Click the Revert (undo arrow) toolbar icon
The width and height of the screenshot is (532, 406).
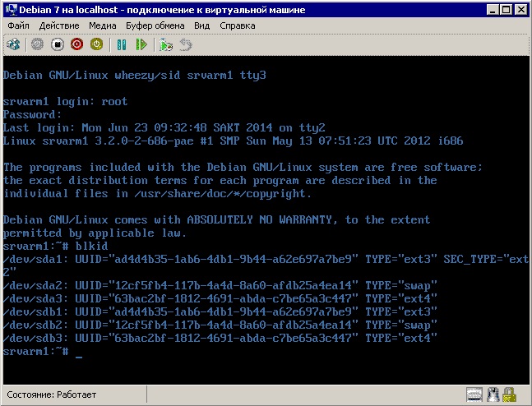(186, 44)
